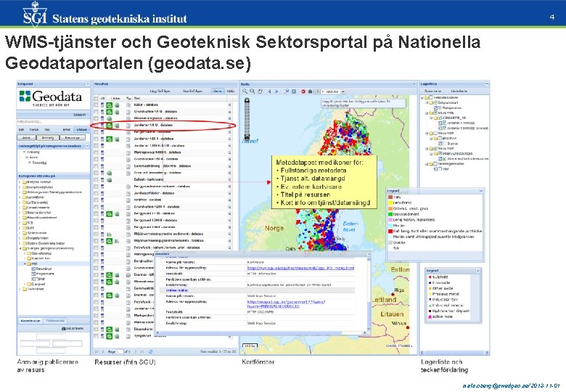
Task: Click the Torv colour swatch in legend
Action: pyautogui.click(x=390, y=197)
